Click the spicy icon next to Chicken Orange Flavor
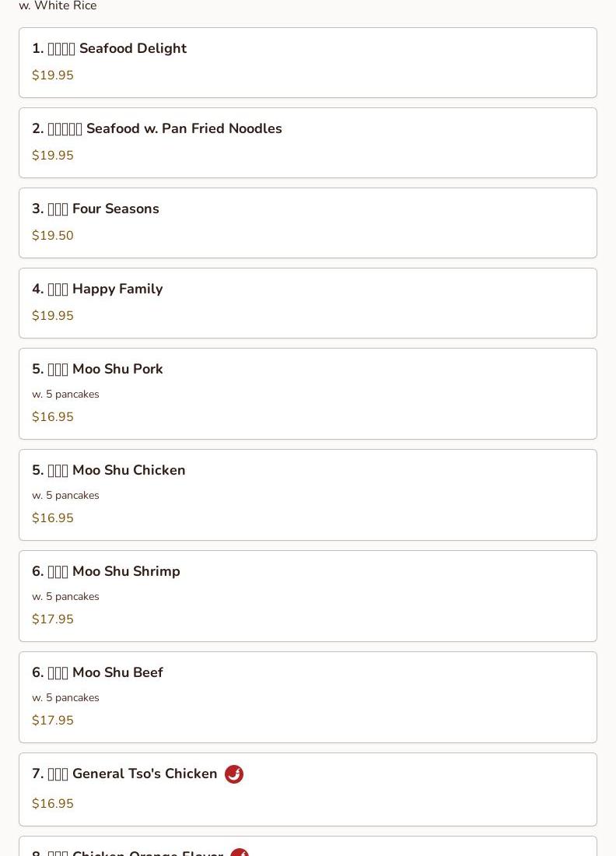The width and height of the screenshot is (616, 856). [240, 852]
